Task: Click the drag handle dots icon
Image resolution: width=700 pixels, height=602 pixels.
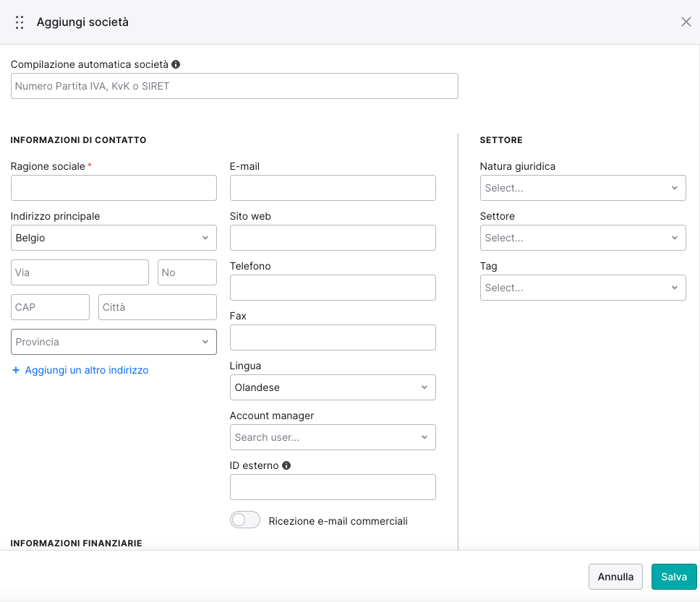Action: coord(20,22)
